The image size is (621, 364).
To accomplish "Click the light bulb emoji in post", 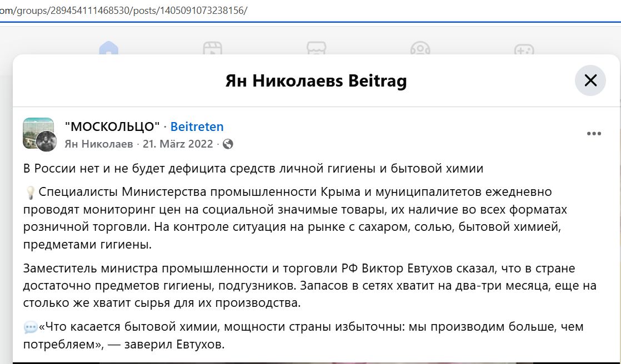I will [x=30, y=193].
